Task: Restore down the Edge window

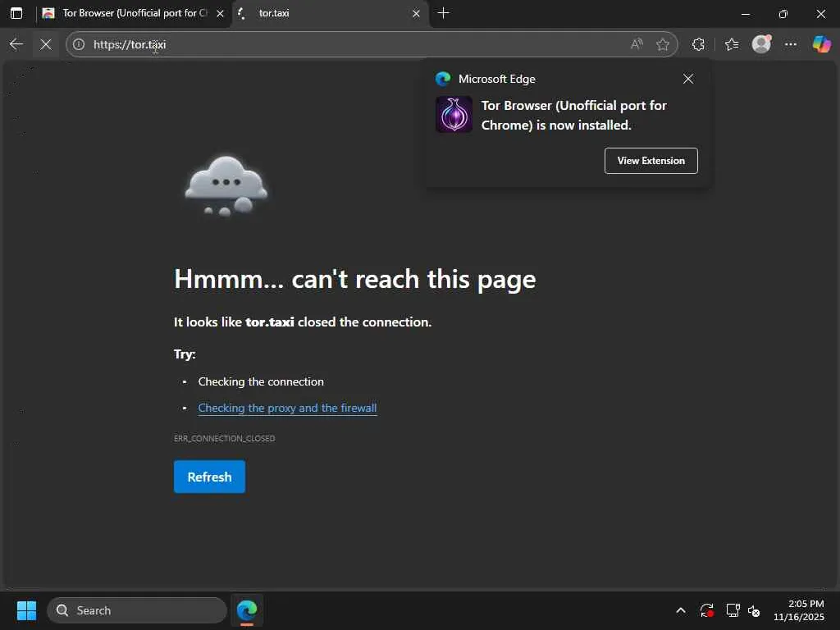Action: tap(783, 14)
